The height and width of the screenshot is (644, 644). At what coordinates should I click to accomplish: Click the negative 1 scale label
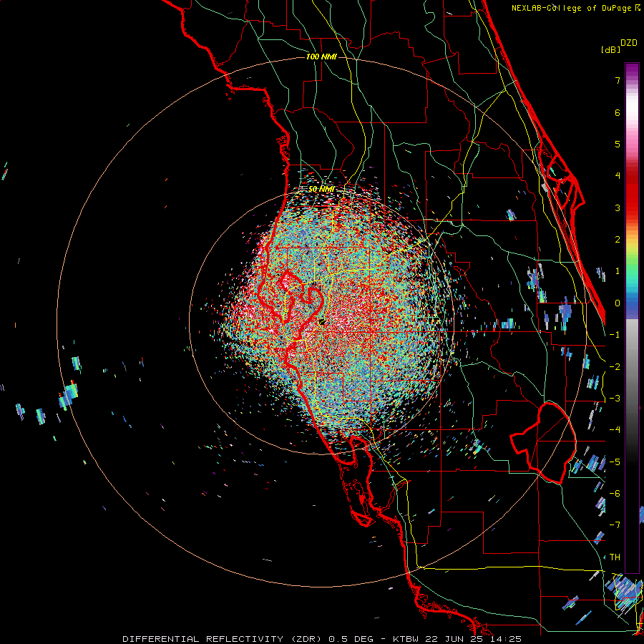pyautogui.click(x=615, y=335)
